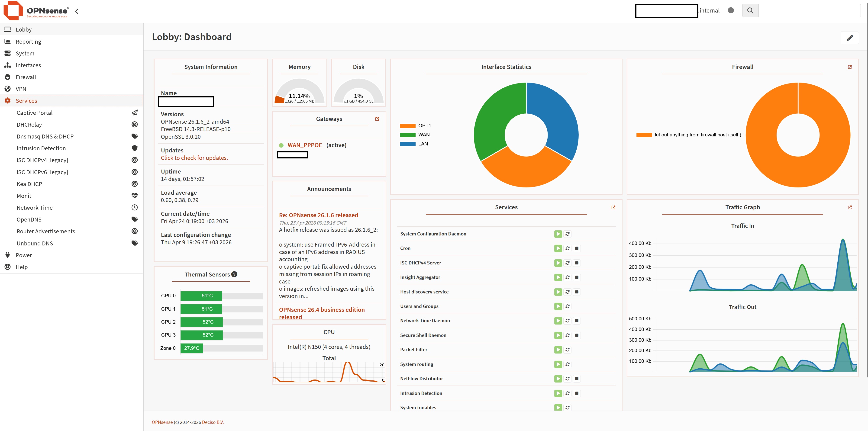868x431 pixels.
Task: Open Unbound DNS under Services
Action: tap(35, 243)
